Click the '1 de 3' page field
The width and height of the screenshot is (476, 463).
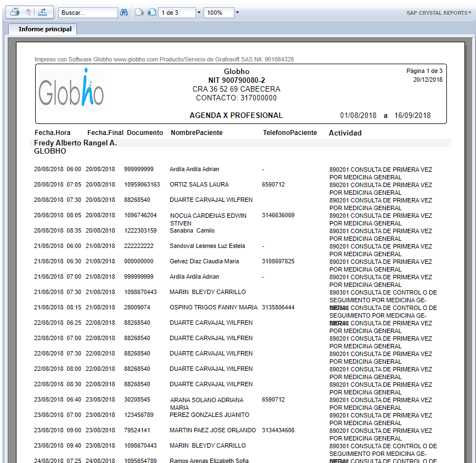click(176, 13)
